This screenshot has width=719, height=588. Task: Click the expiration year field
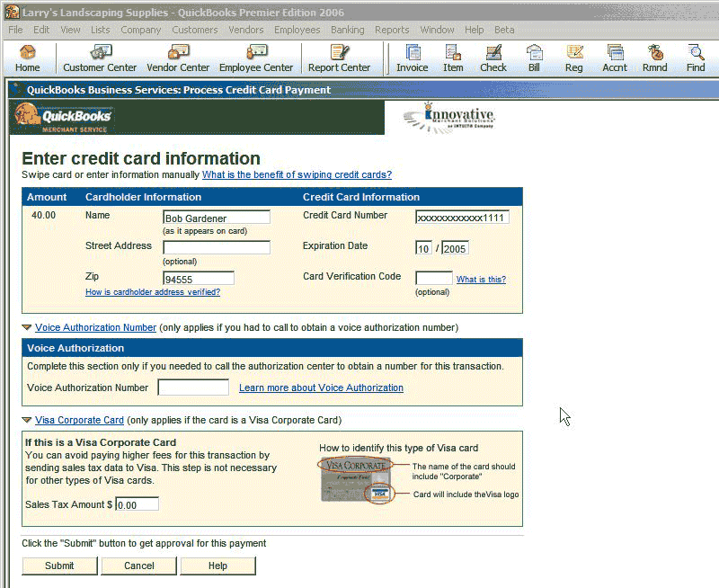pyautogui.click(x=455, y=248)
